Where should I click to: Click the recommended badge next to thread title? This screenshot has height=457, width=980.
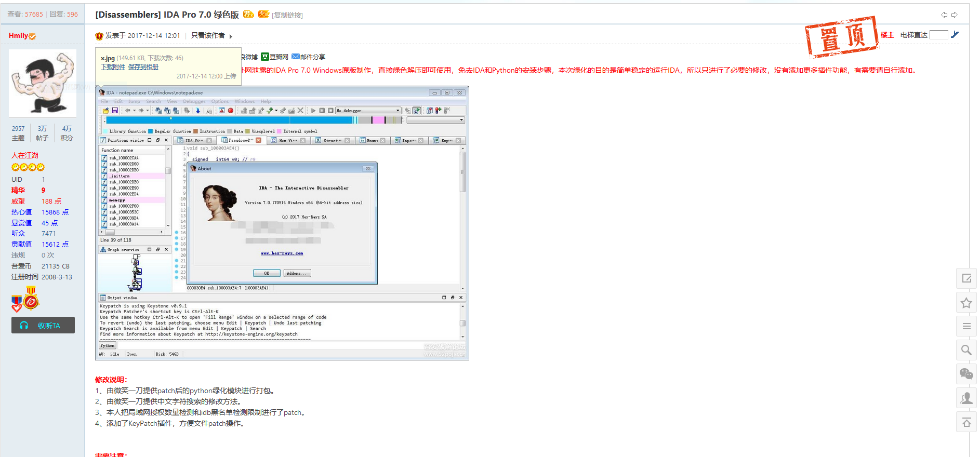click(248, 14)
